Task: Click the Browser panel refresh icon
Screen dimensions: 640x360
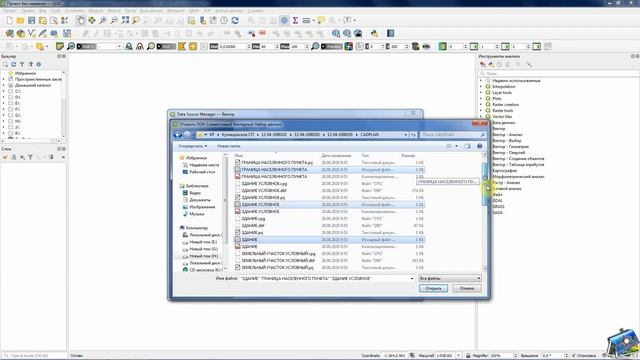Action: point(13,64)
